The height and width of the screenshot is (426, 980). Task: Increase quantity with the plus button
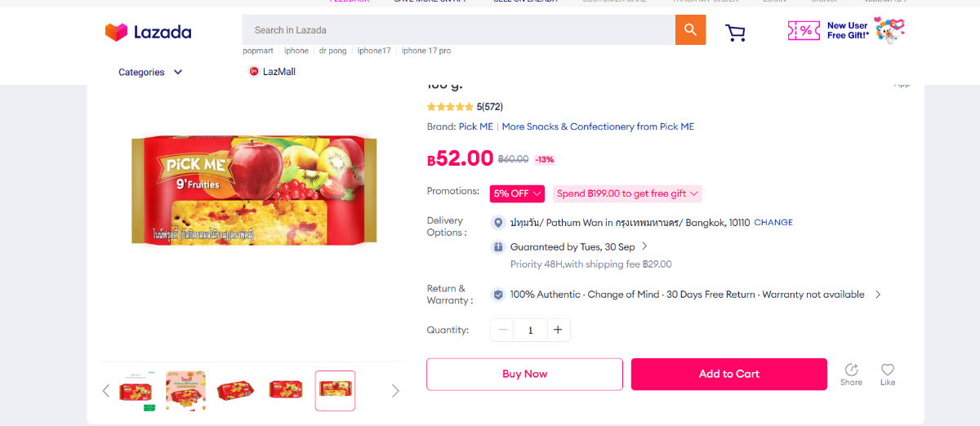pos(558,330)
